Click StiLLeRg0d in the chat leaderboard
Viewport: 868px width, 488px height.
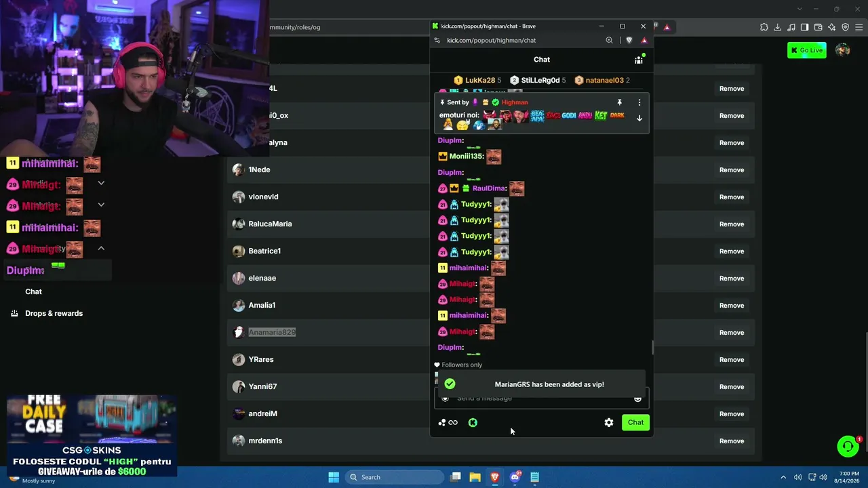click(540, 80)
